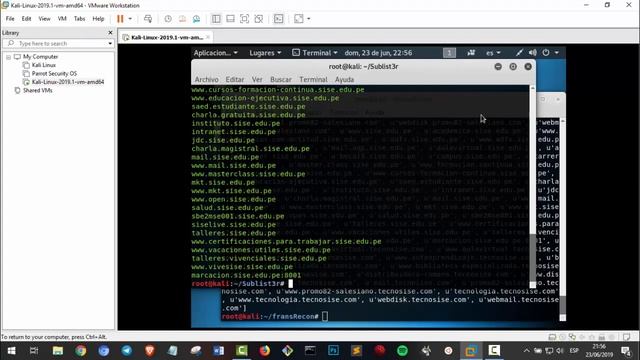Open Terminal menu in the terminal menubar
The image size is (640, 360).
(313, 79)
